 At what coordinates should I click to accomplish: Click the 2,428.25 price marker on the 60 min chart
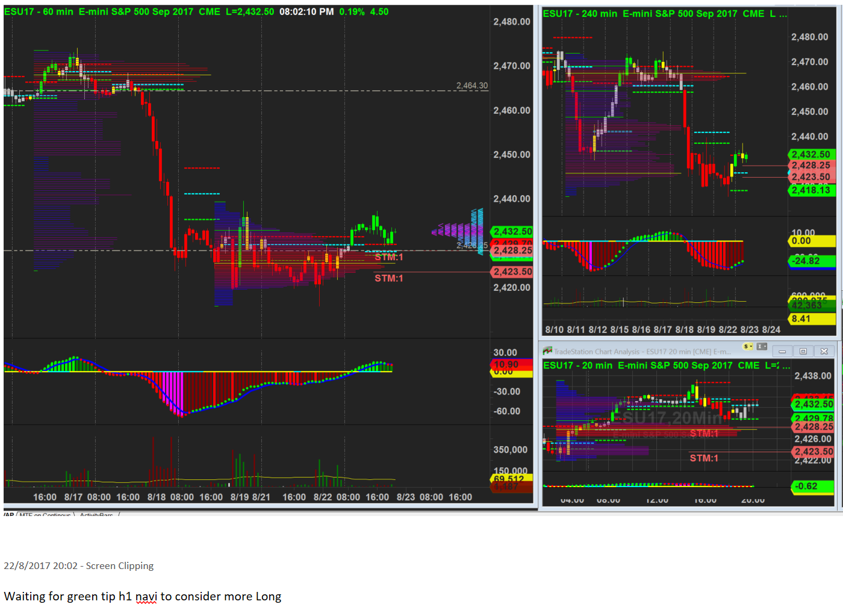(512, 250)
